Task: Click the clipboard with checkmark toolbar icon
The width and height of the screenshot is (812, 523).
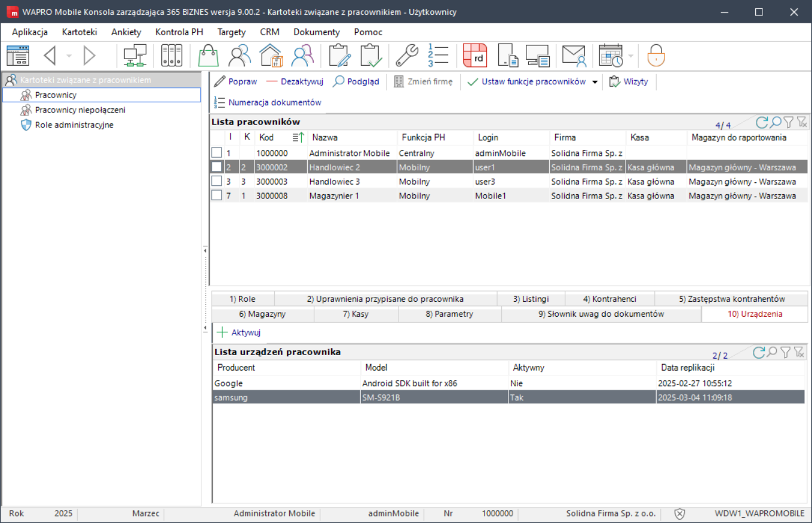Action: (371, 56)
